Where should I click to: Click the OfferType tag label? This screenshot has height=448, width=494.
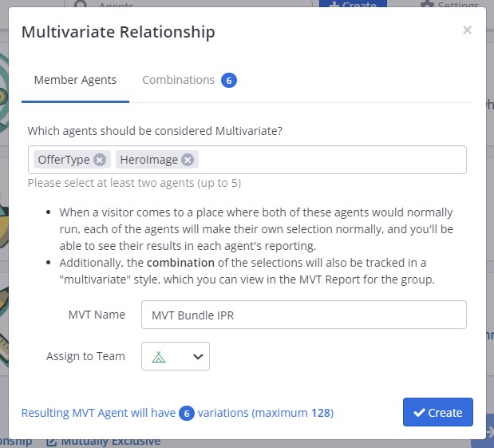[64, 160]
